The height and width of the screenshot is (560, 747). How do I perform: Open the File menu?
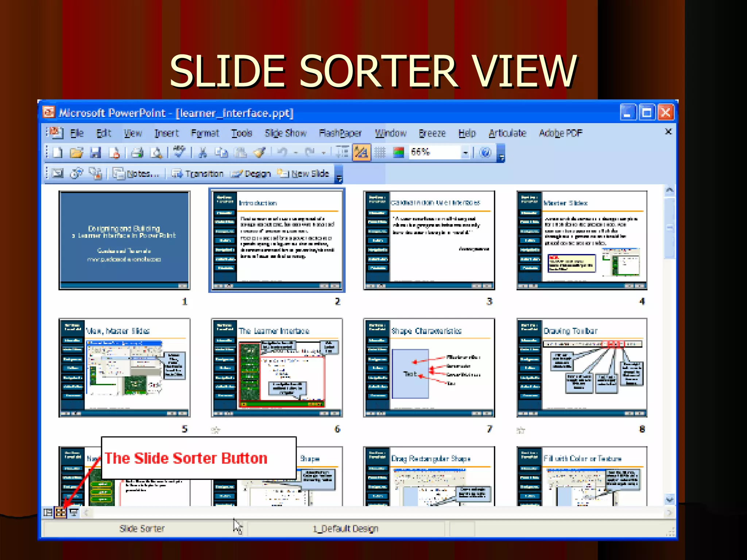pyautogui.click(x=77, y=133)
